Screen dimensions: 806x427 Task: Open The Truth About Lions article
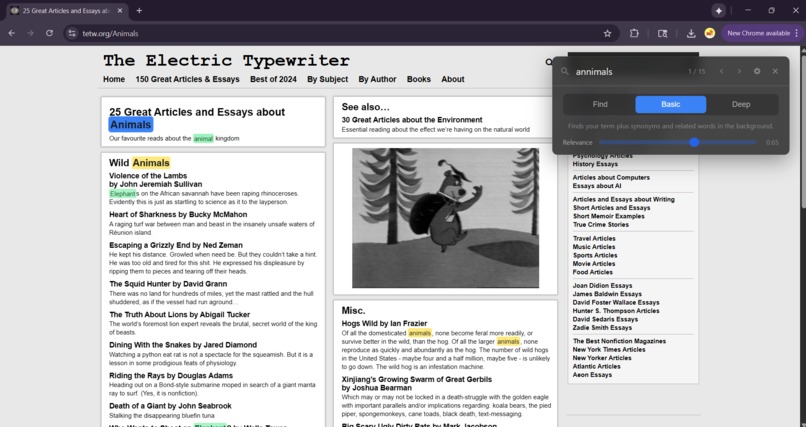pyautogui.click(x=179, y=314)
